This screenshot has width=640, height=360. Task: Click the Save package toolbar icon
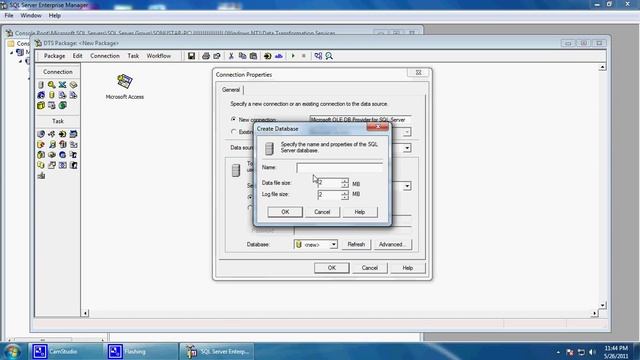191,56
